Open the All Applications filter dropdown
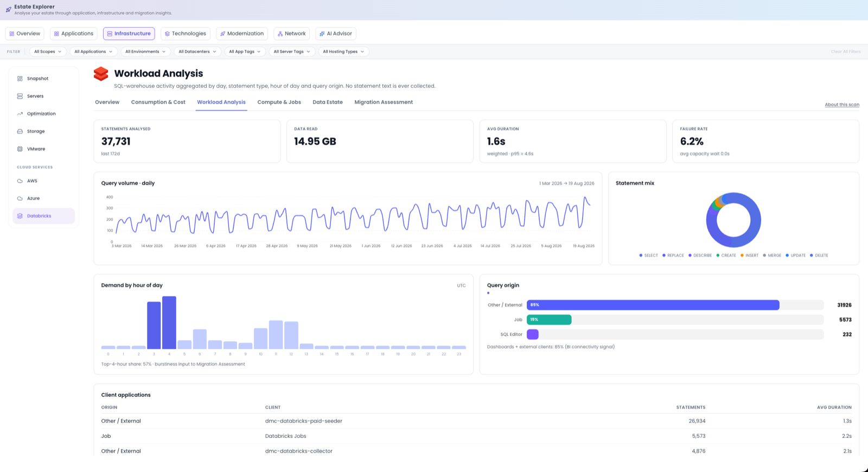The image size is (868, 472). (94, 52)
